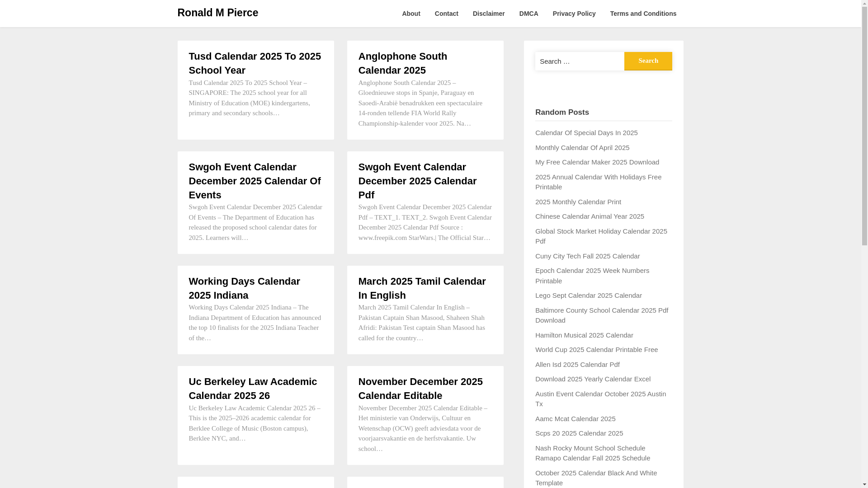868x488 pixels.
Task: Open Scps 20 2025 Calendar 2025
Action: (579, 433)
